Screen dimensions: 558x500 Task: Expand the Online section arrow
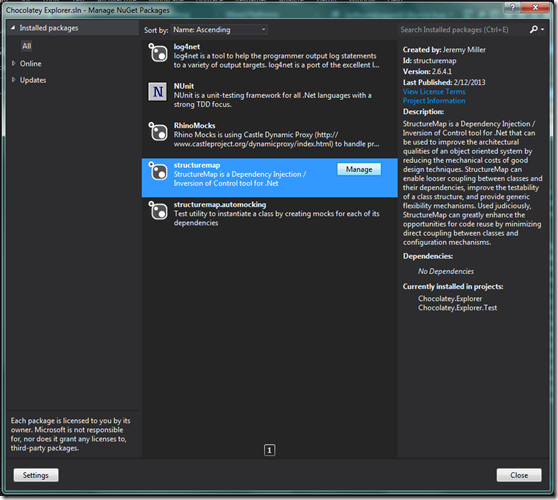click(x=14, y=63)
